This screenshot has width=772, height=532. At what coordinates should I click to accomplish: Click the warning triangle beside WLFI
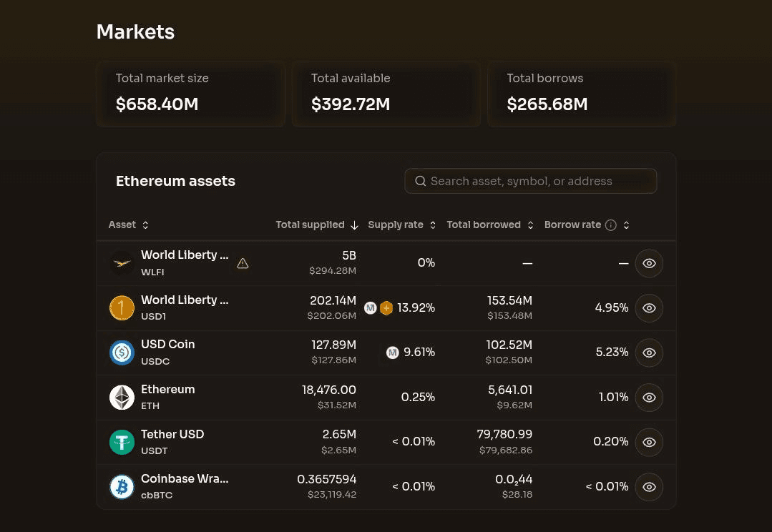click(243, 263)
